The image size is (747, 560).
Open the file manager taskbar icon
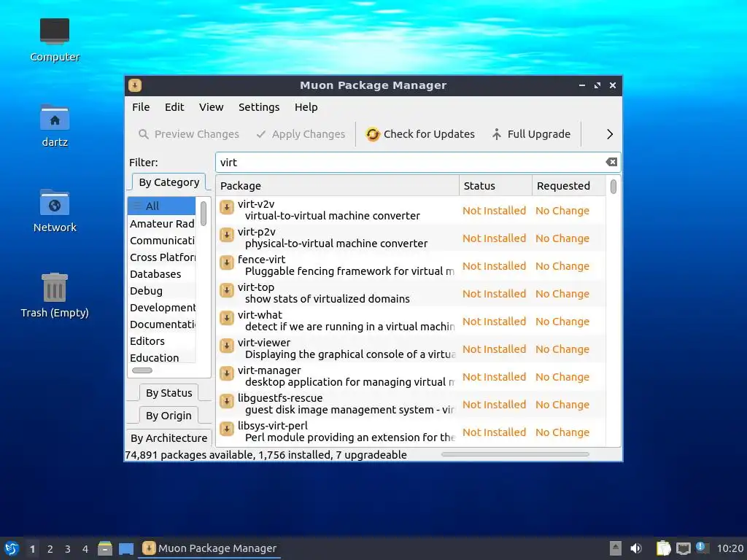(105, 548)
